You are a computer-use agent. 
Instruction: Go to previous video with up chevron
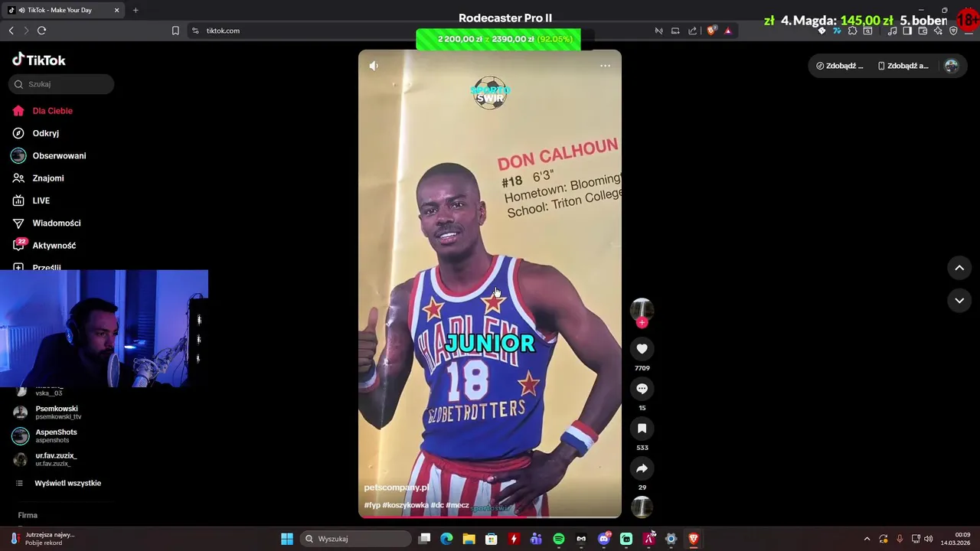(x=959, y=268)
